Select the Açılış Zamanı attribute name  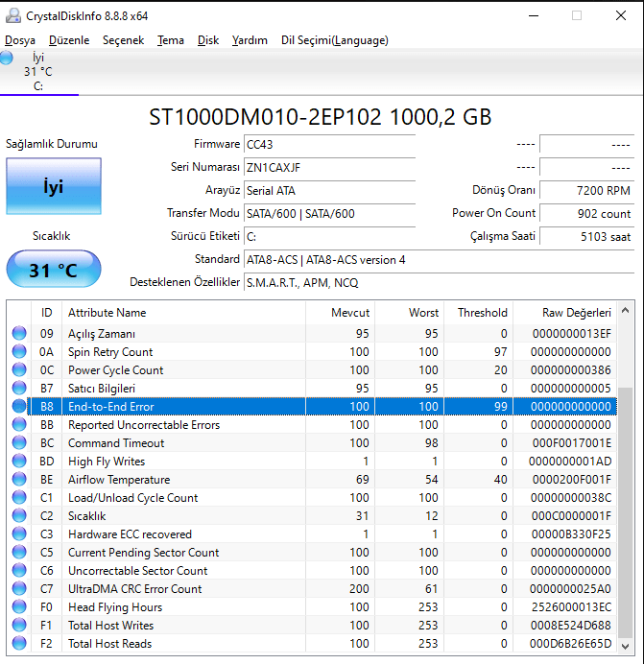point(102,334)
